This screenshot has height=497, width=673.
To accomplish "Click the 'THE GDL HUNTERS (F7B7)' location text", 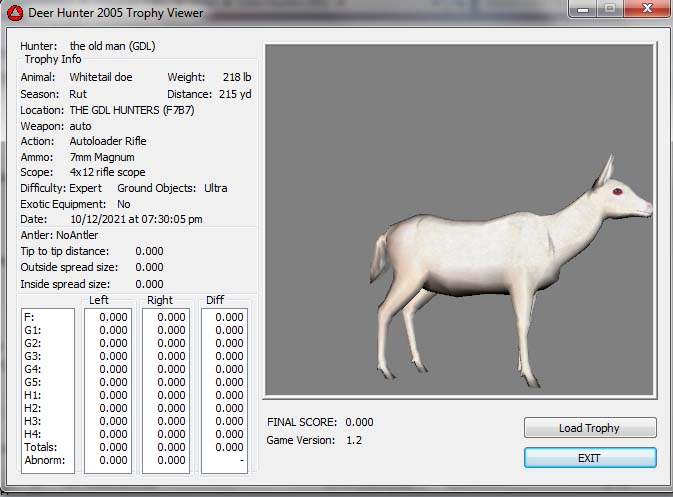I will coord(131,110).
